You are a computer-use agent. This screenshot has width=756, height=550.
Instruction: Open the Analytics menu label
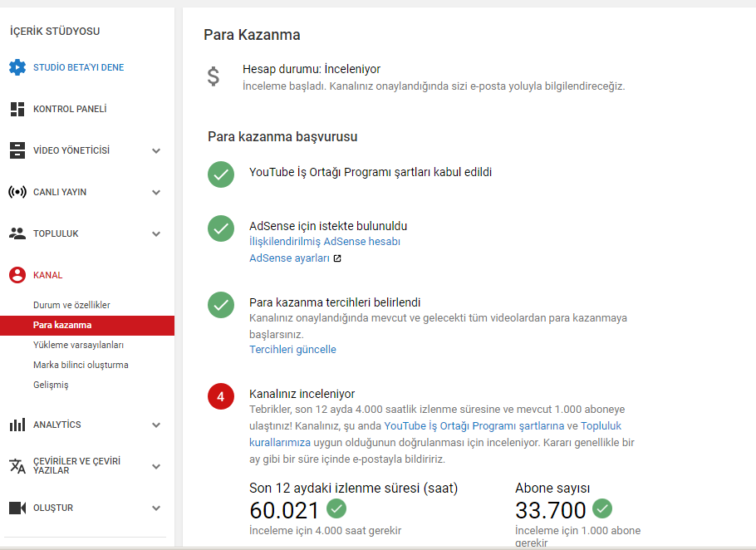coord(56,425)
